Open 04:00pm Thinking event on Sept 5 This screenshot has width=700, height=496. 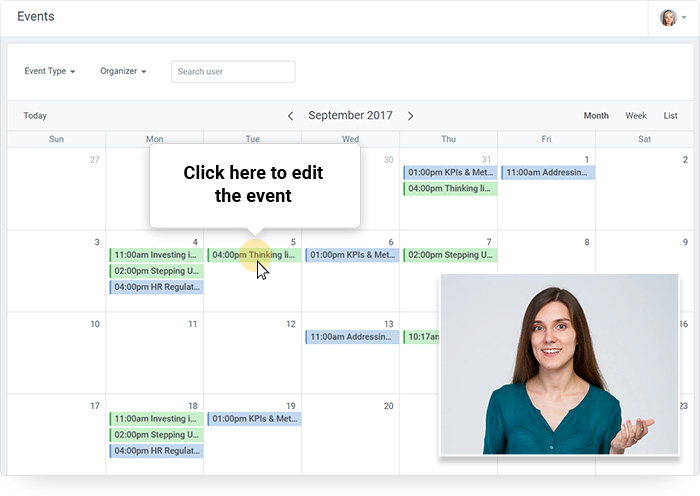coord(254,255)
